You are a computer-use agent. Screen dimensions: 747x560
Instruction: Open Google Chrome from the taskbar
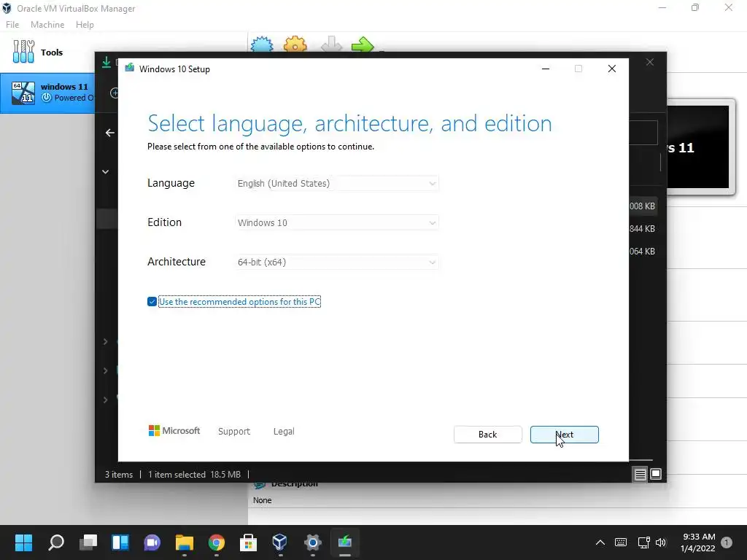(x=216, y=542)
